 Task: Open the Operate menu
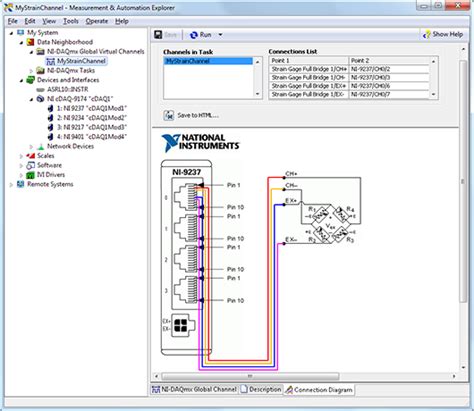(97, 21)
